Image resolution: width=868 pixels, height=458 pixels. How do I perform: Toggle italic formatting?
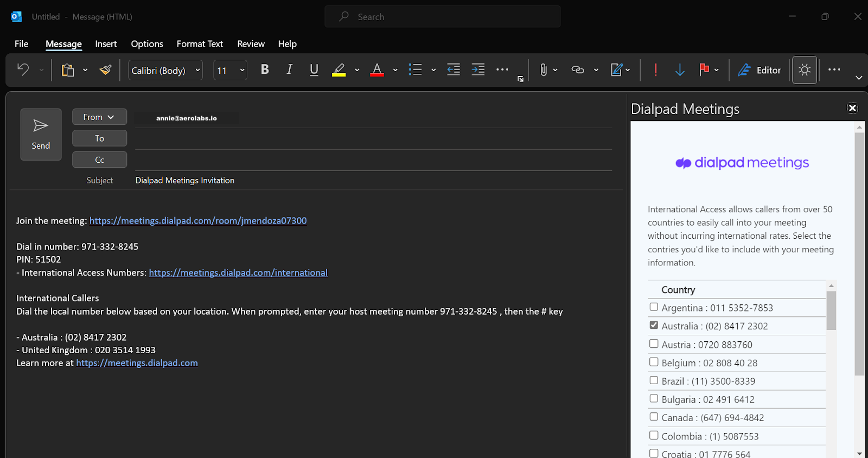click(290, 69)
